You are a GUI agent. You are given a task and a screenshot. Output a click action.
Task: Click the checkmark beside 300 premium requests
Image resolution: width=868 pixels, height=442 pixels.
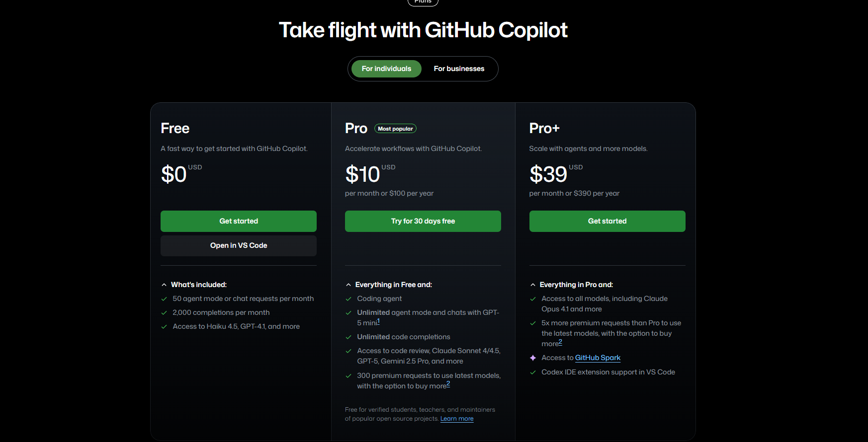tap(348, 375)
